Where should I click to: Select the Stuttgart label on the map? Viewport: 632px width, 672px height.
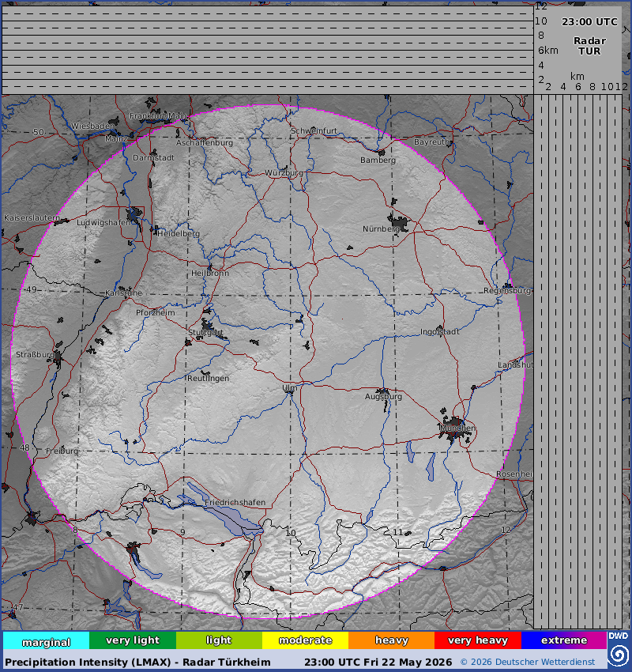[x=205, y=333]
